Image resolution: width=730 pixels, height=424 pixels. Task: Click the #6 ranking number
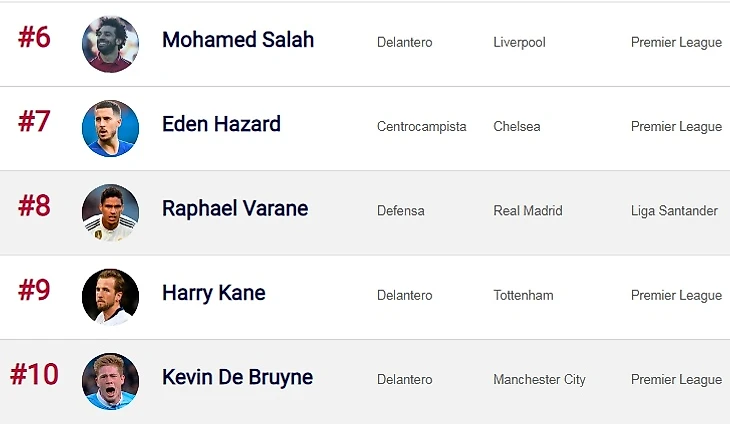[x=34, y=37]
